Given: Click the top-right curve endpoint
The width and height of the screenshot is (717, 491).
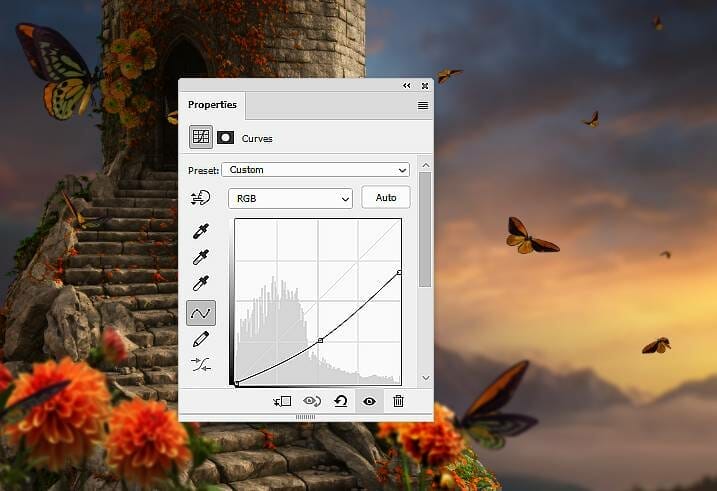Looking at the screenshot, I should pyautogui.click(x=399, y=272).
